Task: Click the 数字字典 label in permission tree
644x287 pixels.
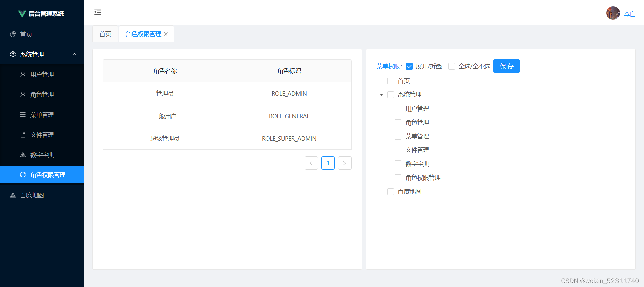Action: (417, 164)
